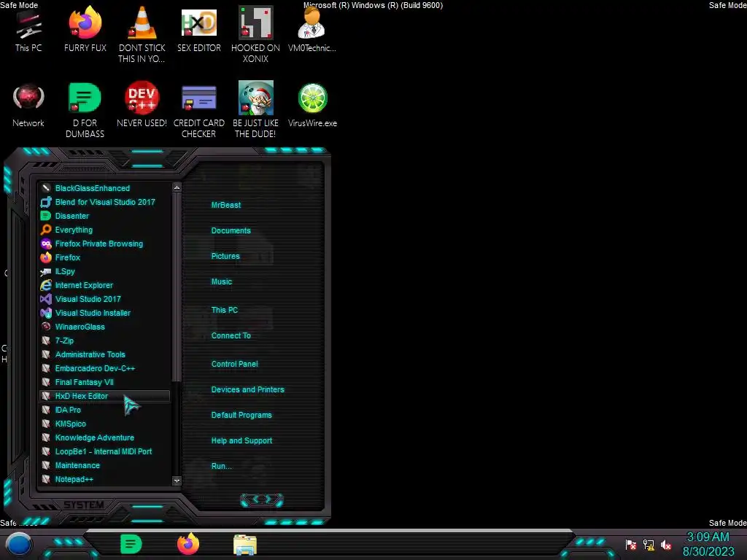Click the Firefox icon in start menu list
This screenshot has width=747, height=560.
pos(46,257)
